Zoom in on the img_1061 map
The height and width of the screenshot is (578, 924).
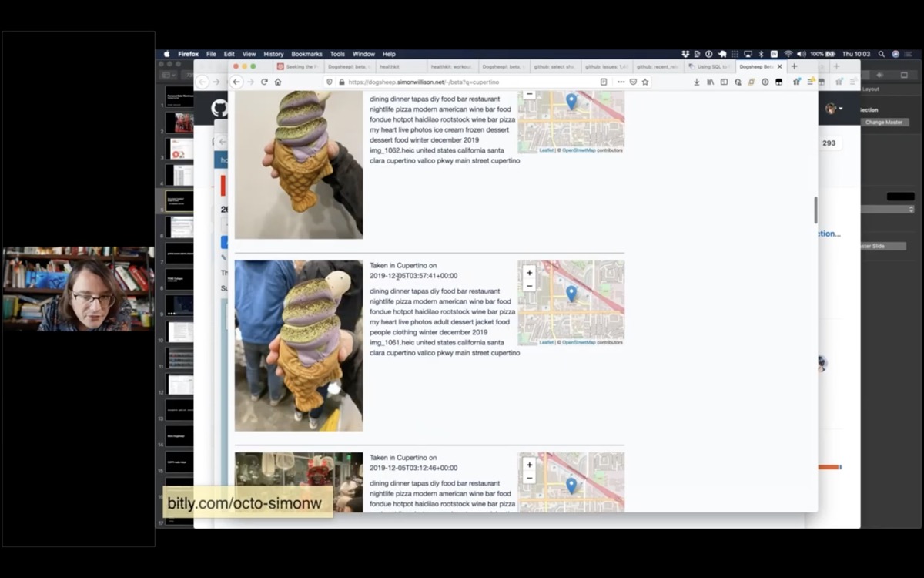click(529, 273)
